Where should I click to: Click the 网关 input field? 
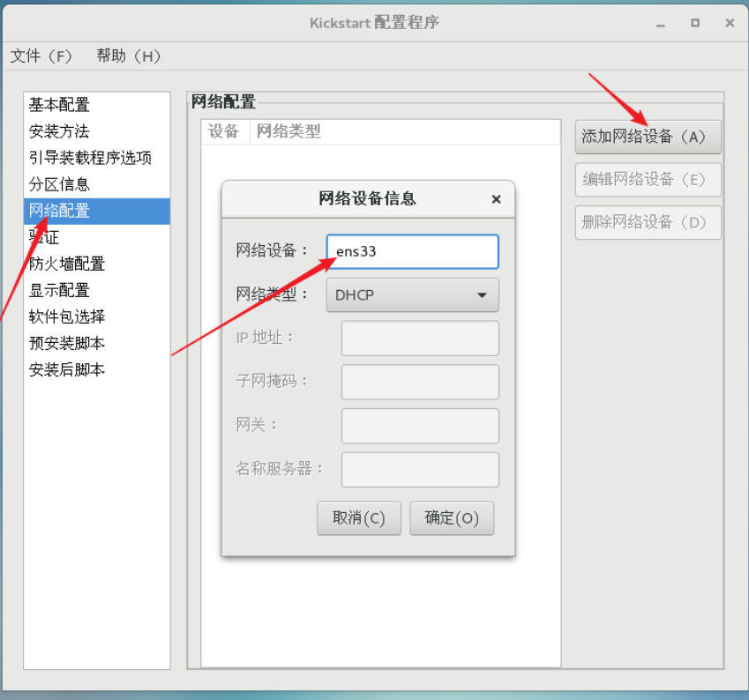pyautogui.click(x=420, y=426)
